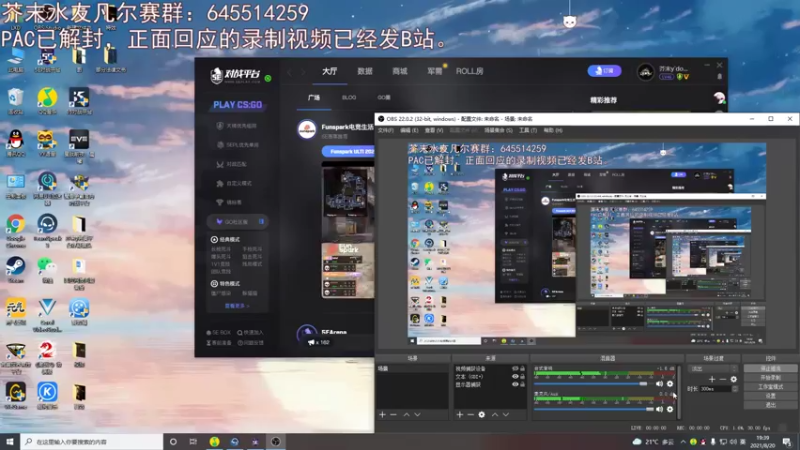Expand 查看更多 in 5E mode list
800x450 pixels.
(x=237, y=306)
